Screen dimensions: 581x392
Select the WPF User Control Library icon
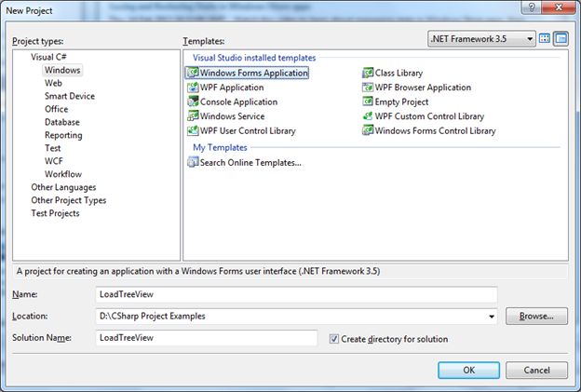193,130
